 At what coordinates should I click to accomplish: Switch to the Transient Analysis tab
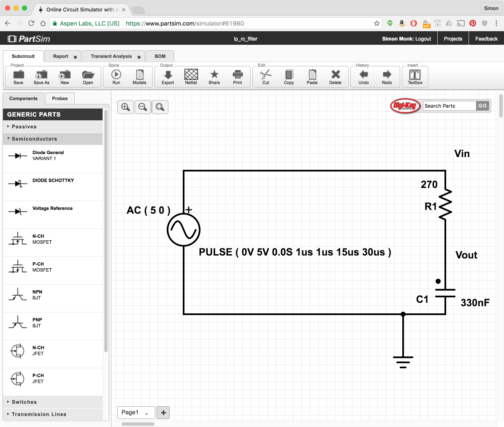(x=111, y=56)
